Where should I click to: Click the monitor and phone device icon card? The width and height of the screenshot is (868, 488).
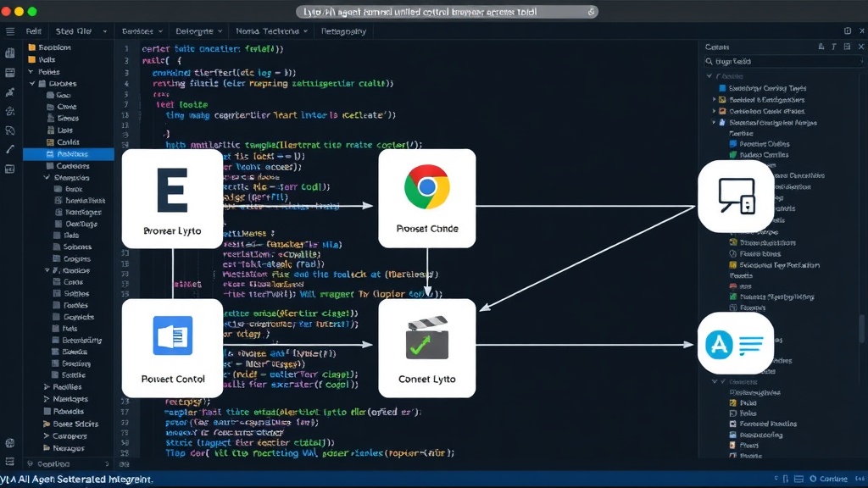(736, 196)
